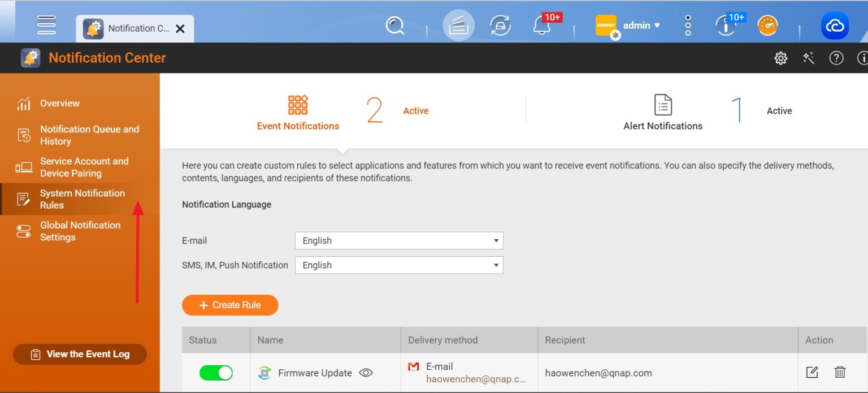Open the Notification Center help question mark
Image resolution: width=868 pixels, height=393 pixels.
836,58
